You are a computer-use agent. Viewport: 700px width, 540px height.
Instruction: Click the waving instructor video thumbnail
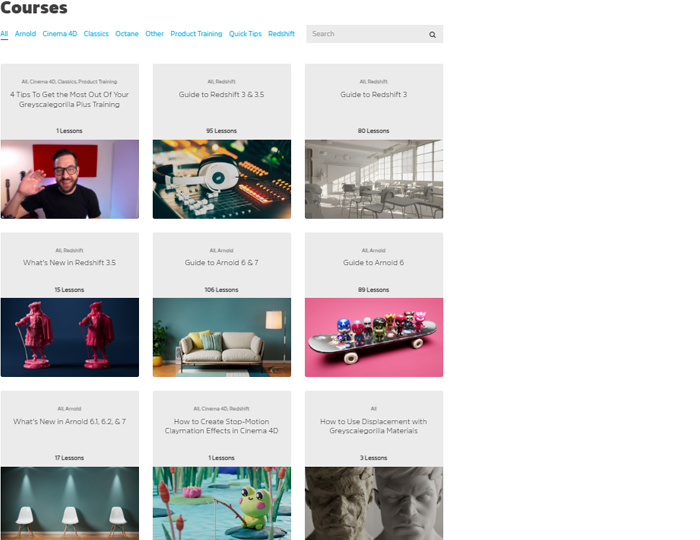pyautogui.click(x=70, y=179)
